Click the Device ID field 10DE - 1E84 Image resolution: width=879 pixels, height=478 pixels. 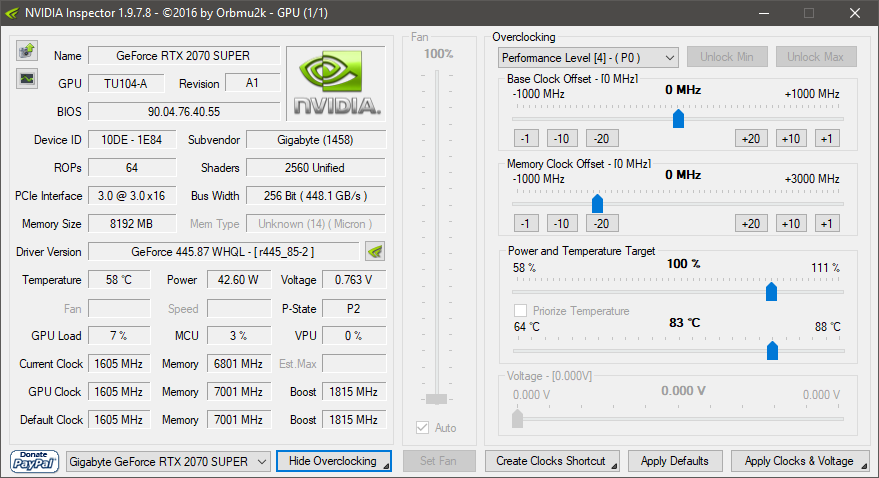point(132,140)
